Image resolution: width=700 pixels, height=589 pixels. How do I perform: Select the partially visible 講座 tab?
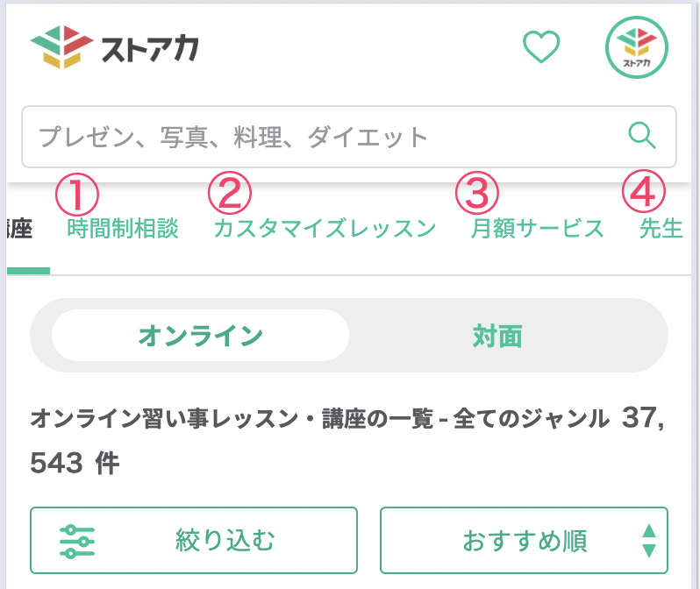tap(19, 230)
